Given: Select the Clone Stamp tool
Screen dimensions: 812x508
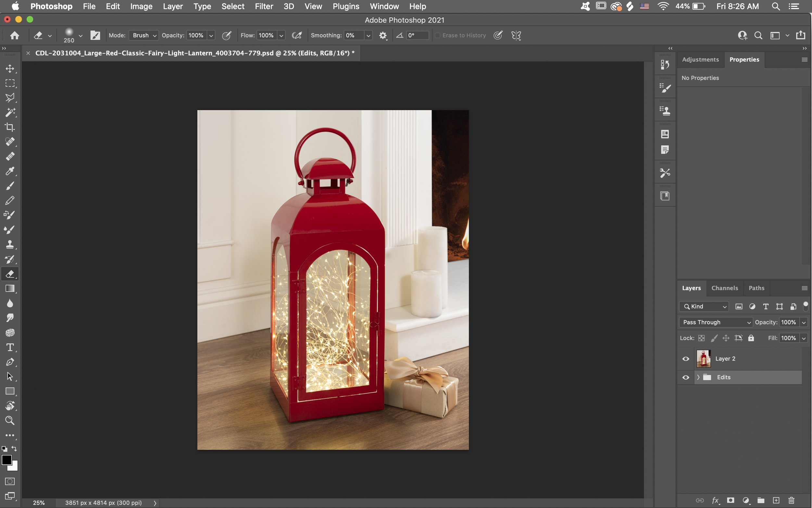Looking at the screenshot, I should [10, 244].
